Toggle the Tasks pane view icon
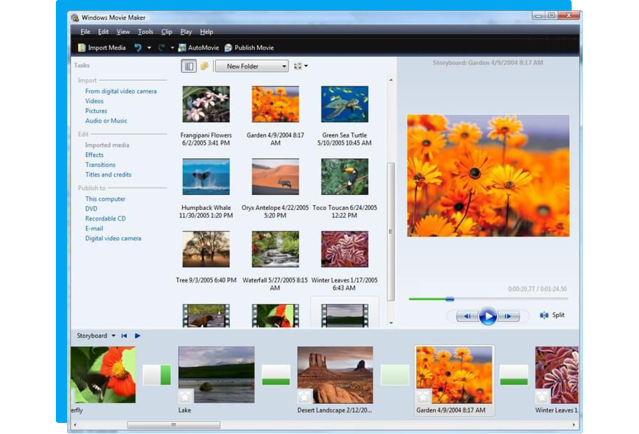The width and height of the screenshot is (639, 434). click(x=189, y=66)
